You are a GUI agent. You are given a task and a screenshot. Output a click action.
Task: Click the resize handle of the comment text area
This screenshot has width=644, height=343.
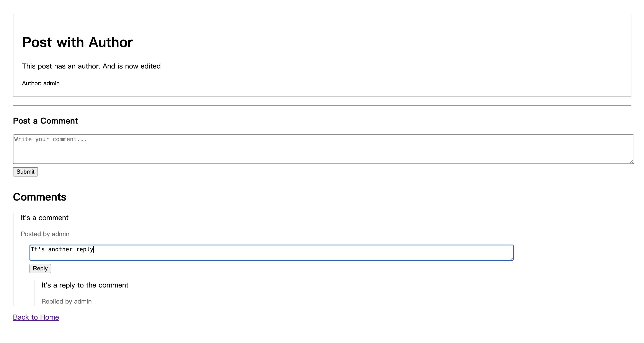(631, 162)
